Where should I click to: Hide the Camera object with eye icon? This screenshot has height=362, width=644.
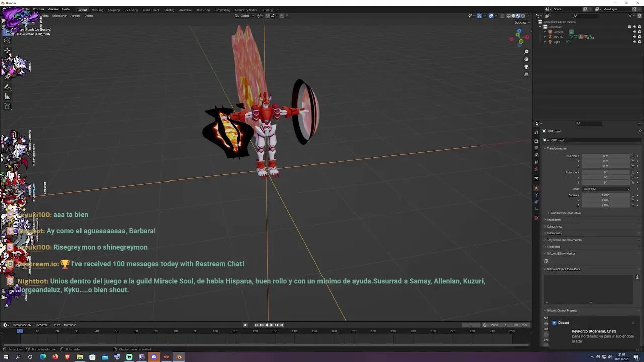(x=634, y=32)
